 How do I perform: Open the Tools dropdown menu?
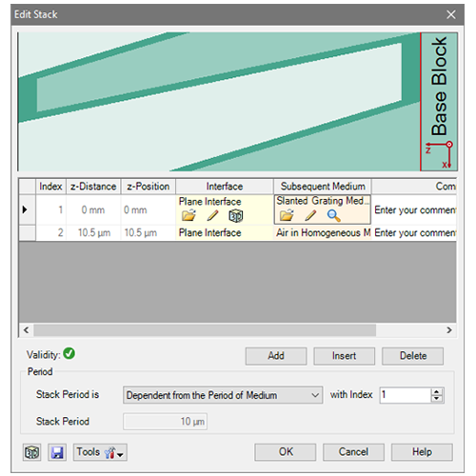click(x=100, y=452)
